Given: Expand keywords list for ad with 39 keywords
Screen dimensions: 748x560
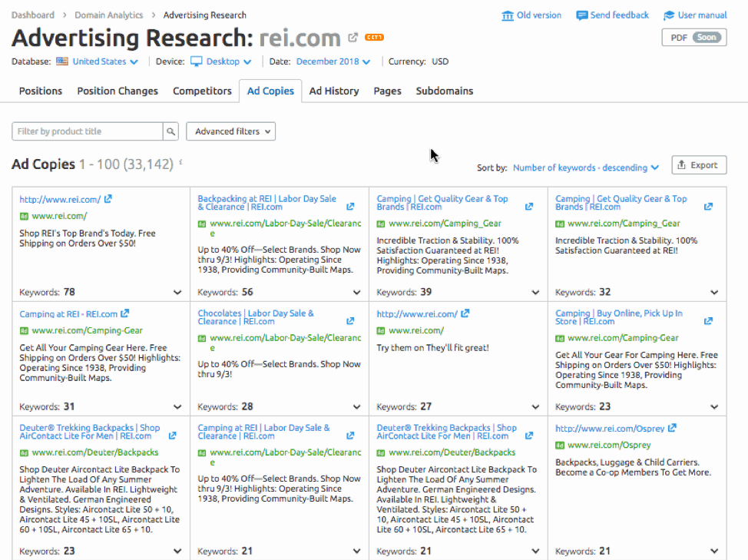Looking at the screenshot, I should 535,293.
